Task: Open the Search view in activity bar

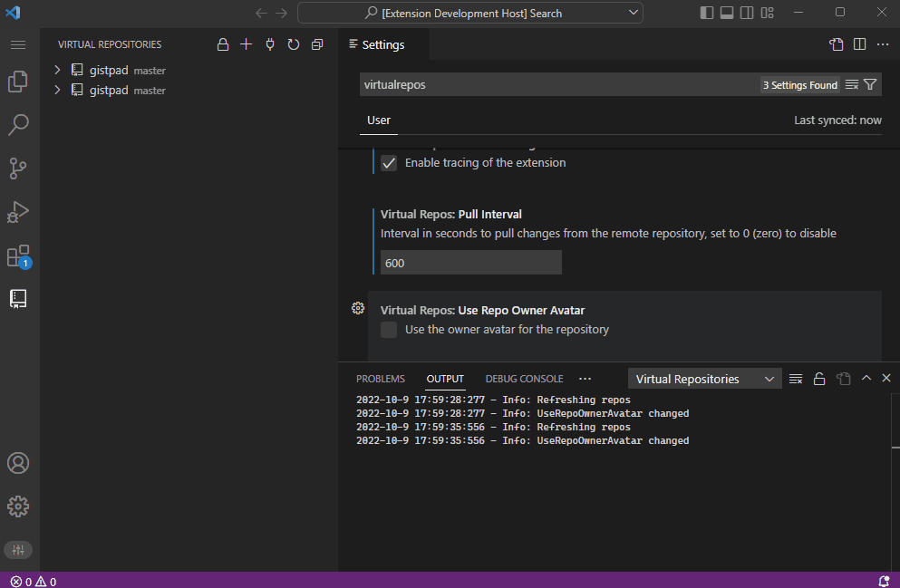Action: 18,124
